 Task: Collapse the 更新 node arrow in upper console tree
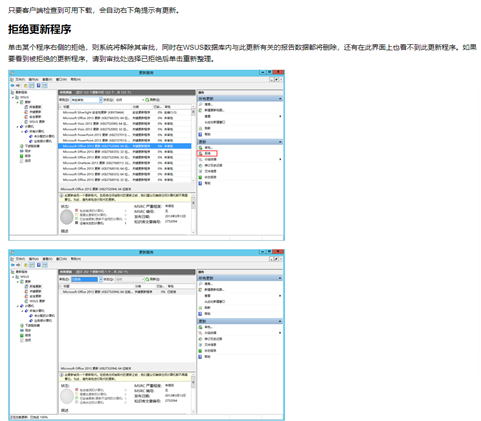point(18,102)
